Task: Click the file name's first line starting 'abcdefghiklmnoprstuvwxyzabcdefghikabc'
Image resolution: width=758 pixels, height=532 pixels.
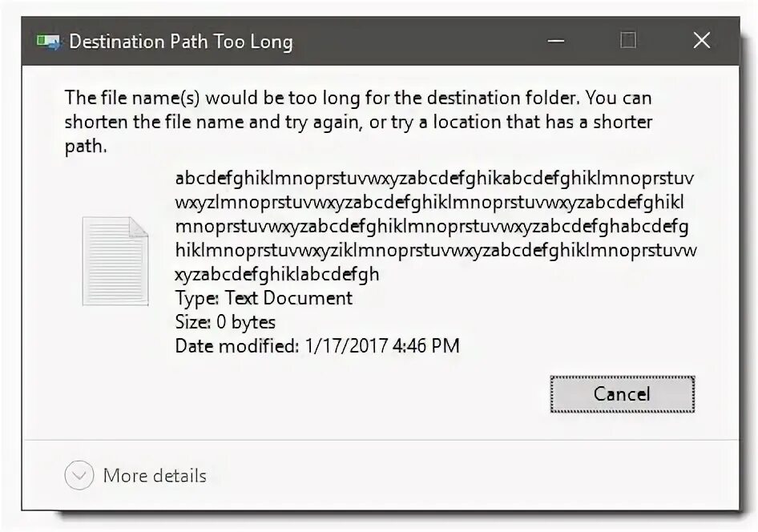Action: tap(434, 178)
